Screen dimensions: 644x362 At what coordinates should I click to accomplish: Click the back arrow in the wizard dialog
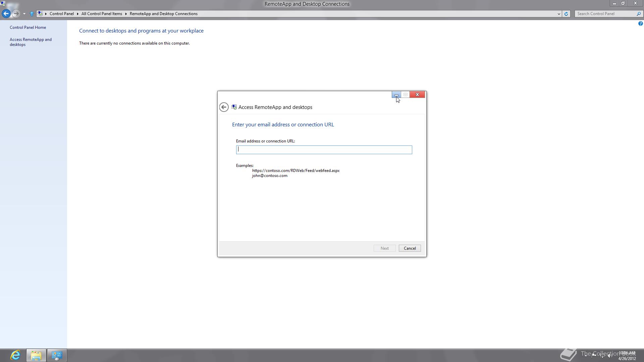pyautogui.click(x=224, y=107)
